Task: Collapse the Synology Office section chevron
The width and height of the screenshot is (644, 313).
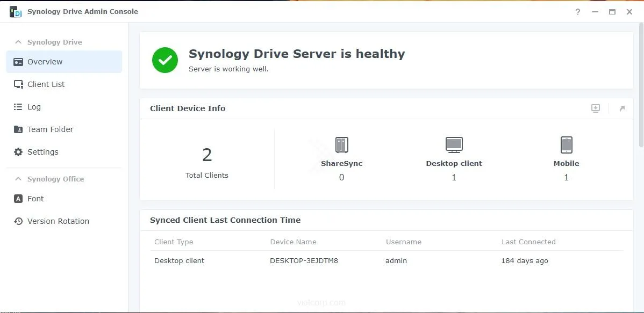Action: point(18,179)
